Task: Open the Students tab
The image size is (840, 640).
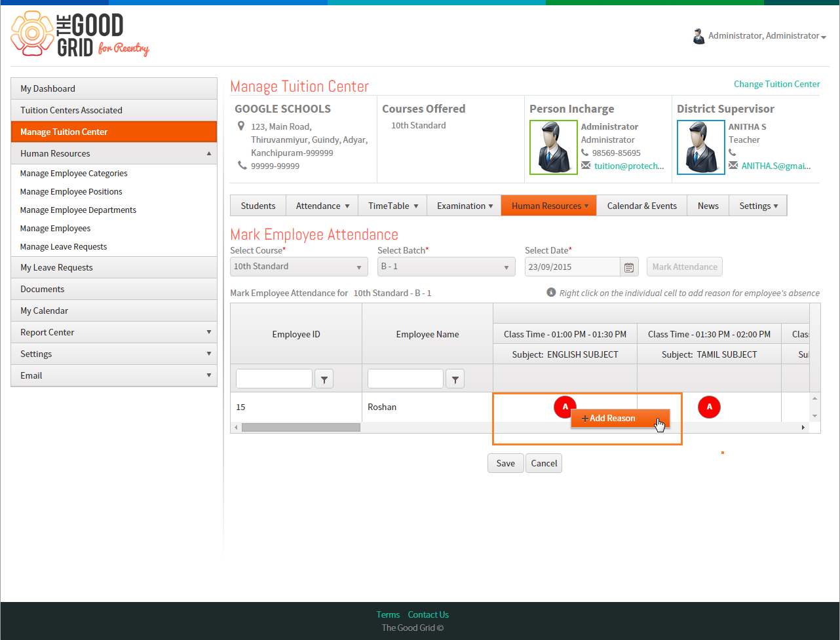Action: point(258,206)
